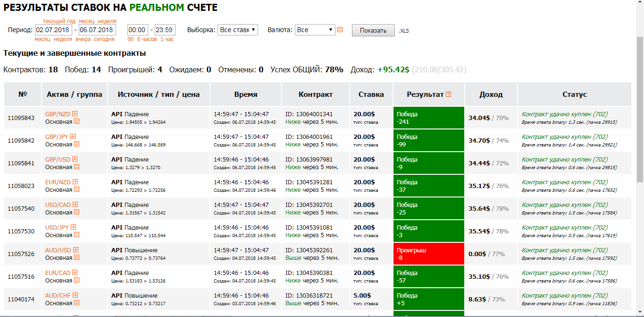Click the Доход column header
The image size is (644, 317).
(x=491, y=94)
